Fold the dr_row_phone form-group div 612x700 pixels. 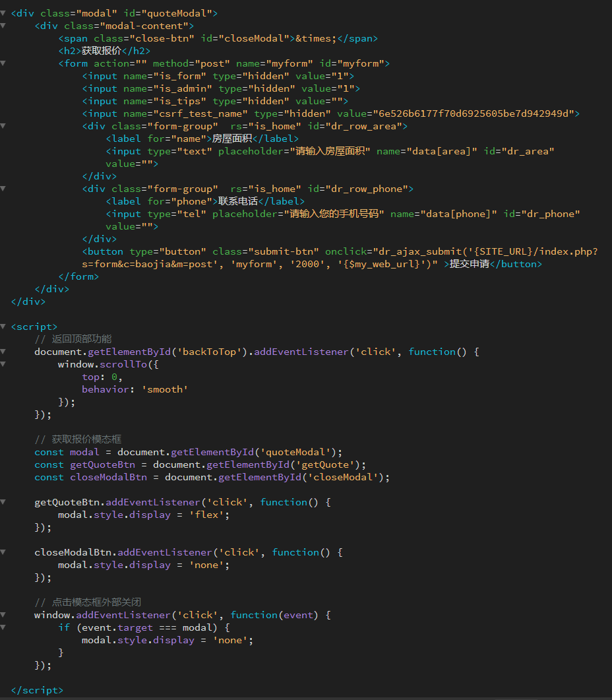tap(3, 189)
